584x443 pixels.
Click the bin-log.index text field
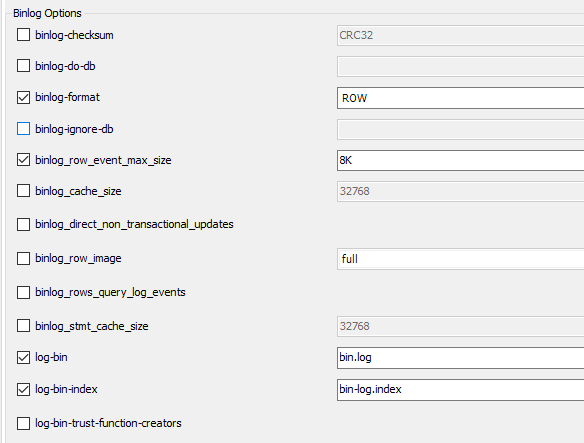coord(460,390)
